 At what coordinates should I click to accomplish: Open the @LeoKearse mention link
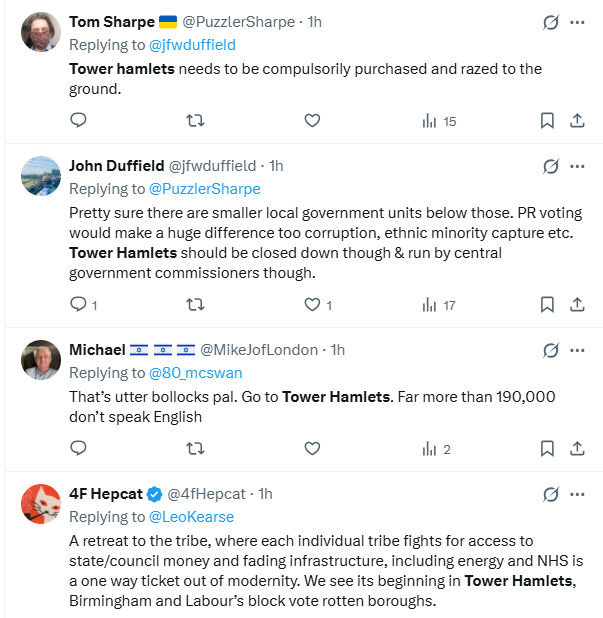point(191,517)
